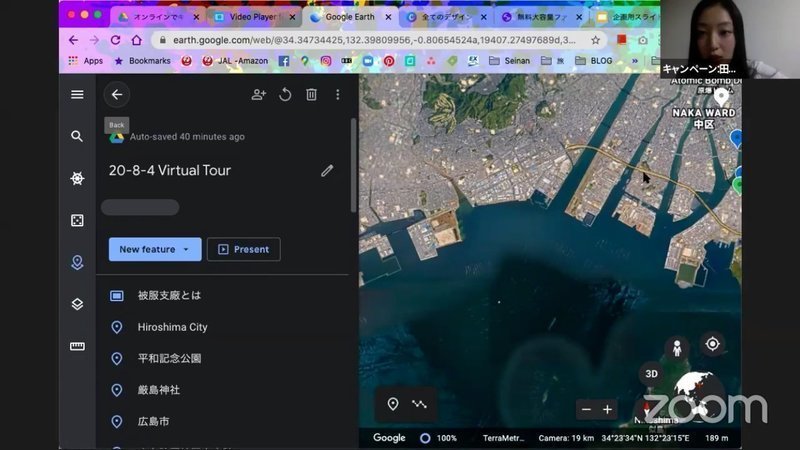Edit the 20-8-4 Virtual Tour title
Image resolution: width=800 pixels, height=450 pixels.
(x=327, y=171)
